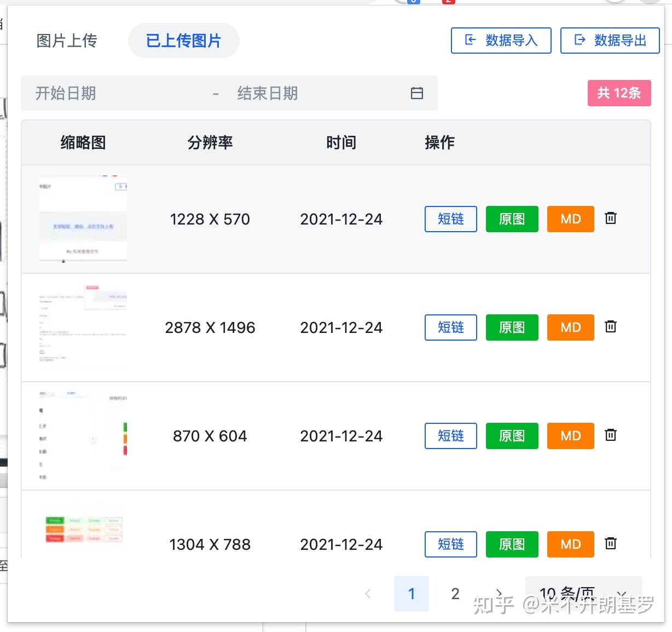This screenshot has width=672, height=632.
Task: Click the 2878 X 1496 resolution cell
Action: pyautogui.click(x=210, y=328)
